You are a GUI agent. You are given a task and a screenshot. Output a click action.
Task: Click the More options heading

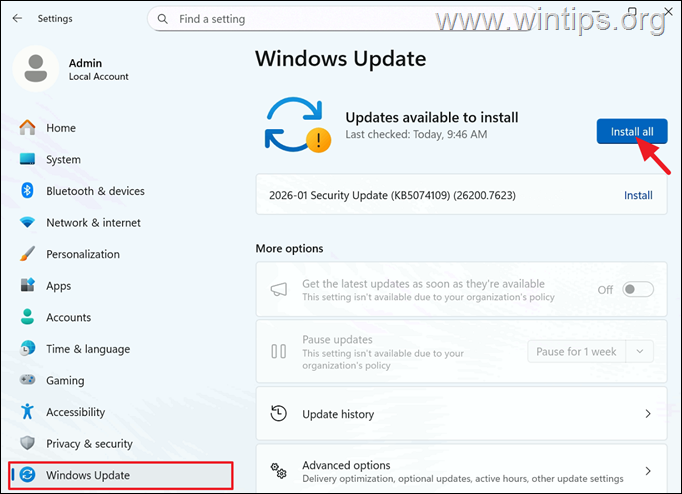coord(289,248)
